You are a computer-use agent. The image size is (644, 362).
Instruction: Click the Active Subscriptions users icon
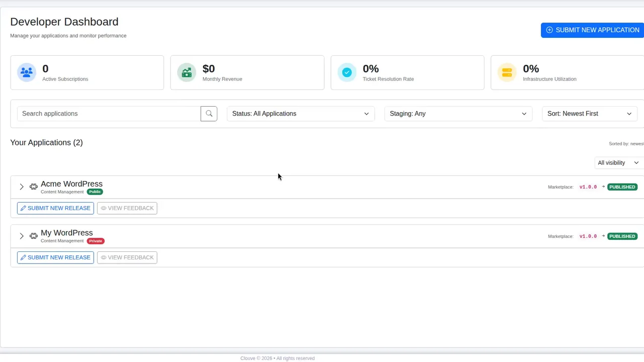27,72
